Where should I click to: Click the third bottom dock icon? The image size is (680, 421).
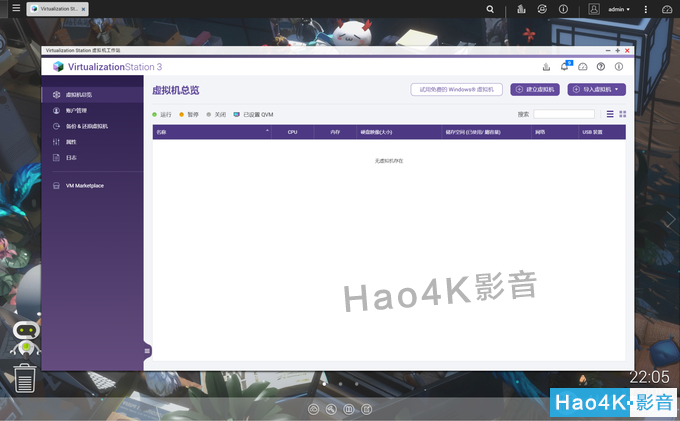(349, 409)
